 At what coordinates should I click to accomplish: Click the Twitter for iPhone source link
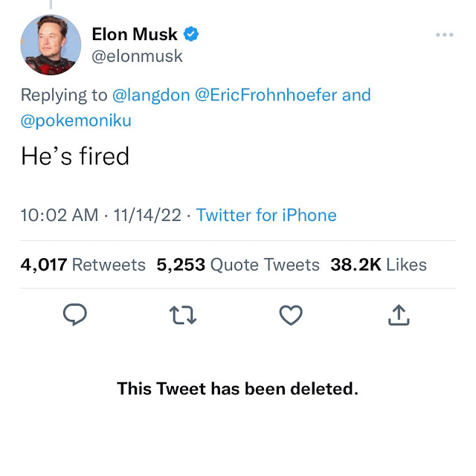click(x=266, y=216)
